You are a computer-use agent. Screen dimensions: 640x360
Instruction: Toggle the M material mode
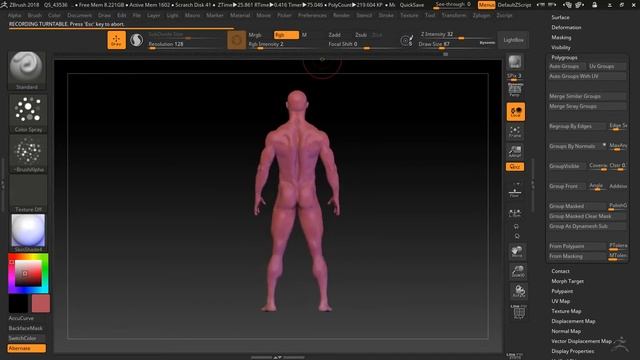point(304,35)
